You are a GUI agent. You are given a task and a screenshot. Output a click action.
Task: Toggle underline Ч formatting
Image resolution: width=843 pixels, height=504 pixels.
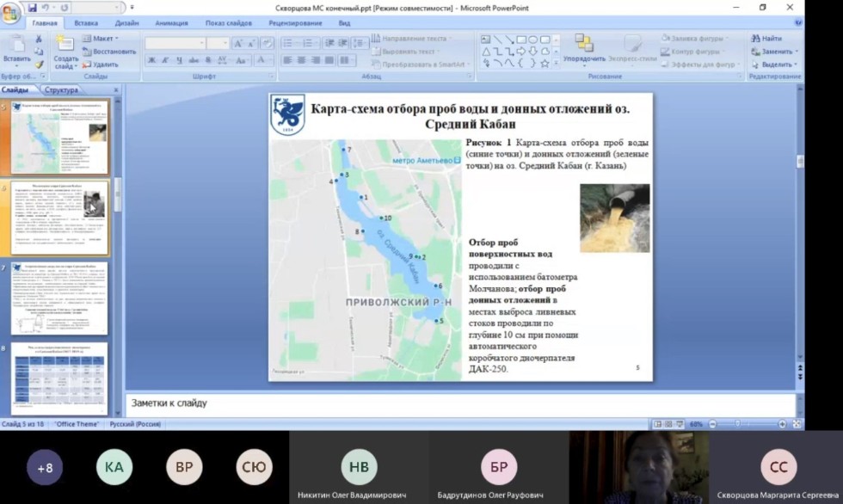click(x=178, y=60)
